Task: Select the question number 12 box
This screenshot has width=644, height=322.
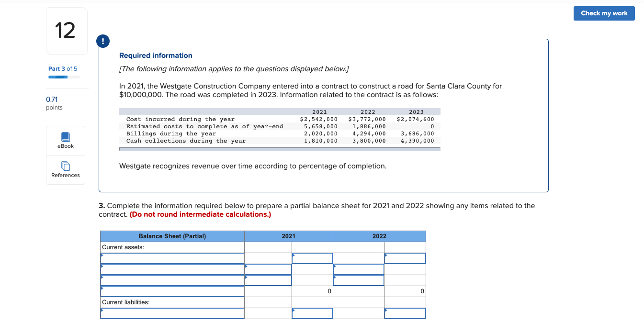Action: 66,30
